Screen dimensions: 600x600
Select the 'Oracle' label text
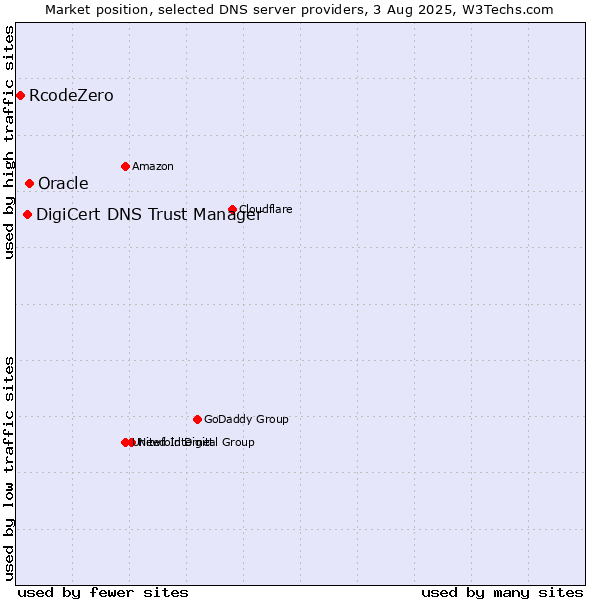pos(63,184)
